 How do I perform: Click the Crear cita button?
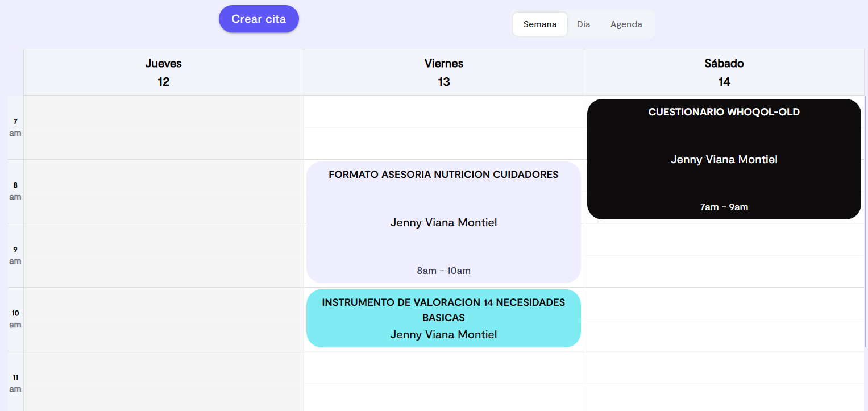(259, 19)
